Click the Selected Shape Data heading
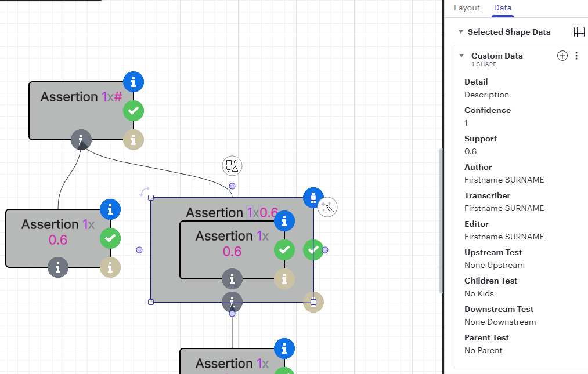Viewport: 588px width, 374px height. pos(509,32)
